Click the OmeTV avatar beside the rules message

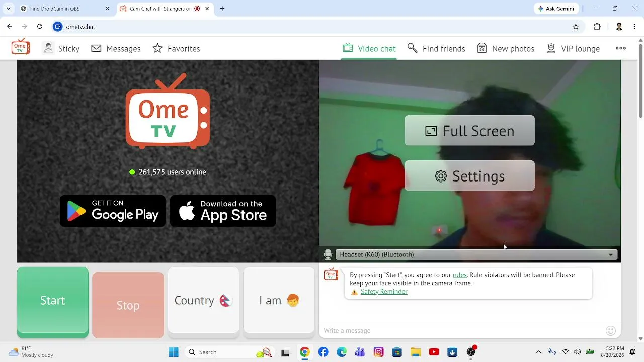[x=331, y=275]
